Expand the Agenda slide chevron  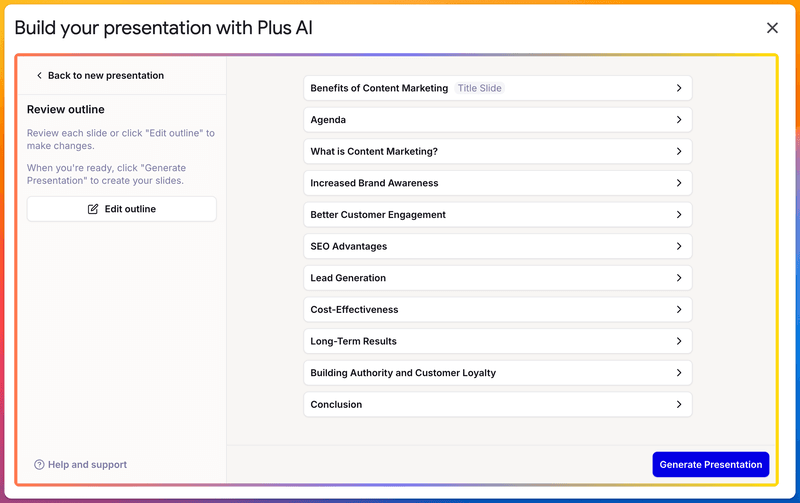pyautogui.click(x=679, y=120)
